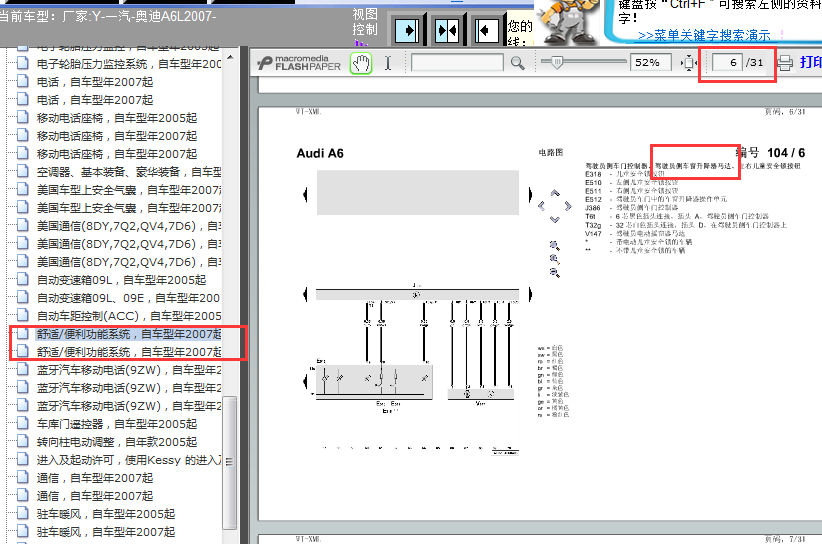Click the magnifier search icon in FlashPaper toolbar
This screenshot has height=544, width=822.
(517, 63)
